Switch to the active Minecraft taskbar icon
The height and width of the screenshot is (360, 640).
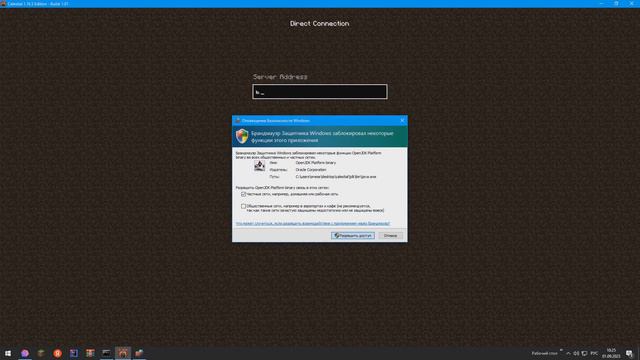click(122, 353)
